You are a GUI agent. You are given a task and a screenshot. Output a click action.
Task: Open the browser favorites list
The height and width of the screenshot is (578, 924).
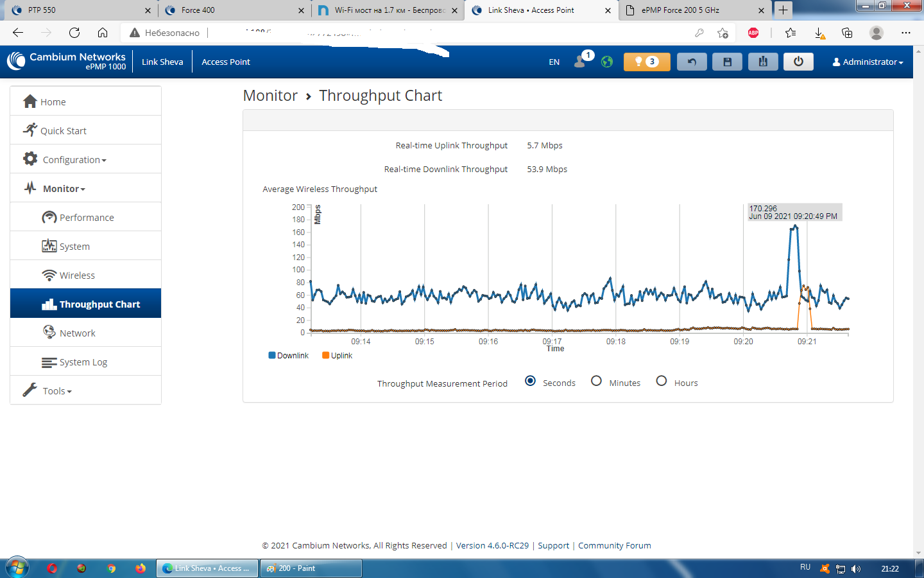(x=791, y=33)
